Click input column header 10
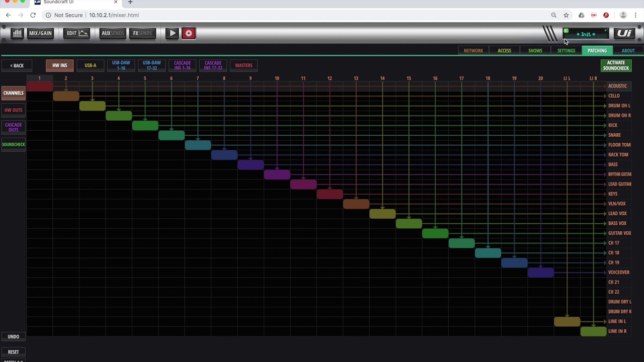This screenshot has width=644, height=362. [x=277, y=78]
